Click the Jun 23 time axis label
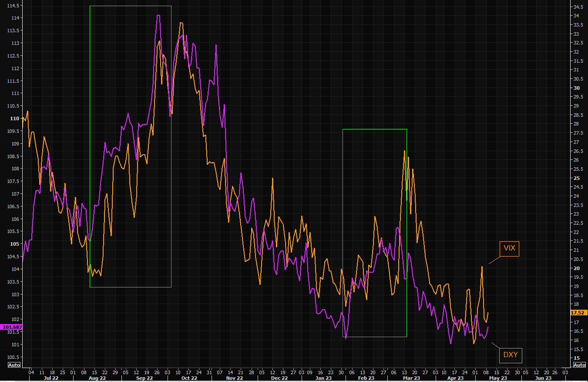The image size is (588, 382). coord(544,378)
